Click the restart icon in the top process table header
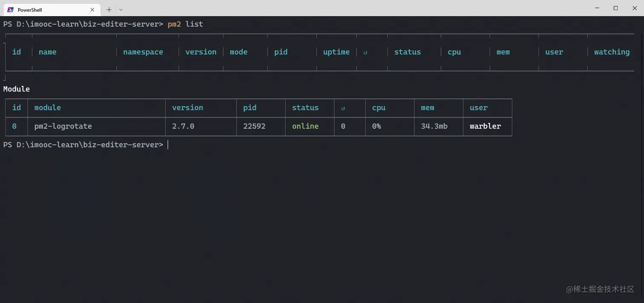This screenshot has width=644, height=303. (365, 52)
